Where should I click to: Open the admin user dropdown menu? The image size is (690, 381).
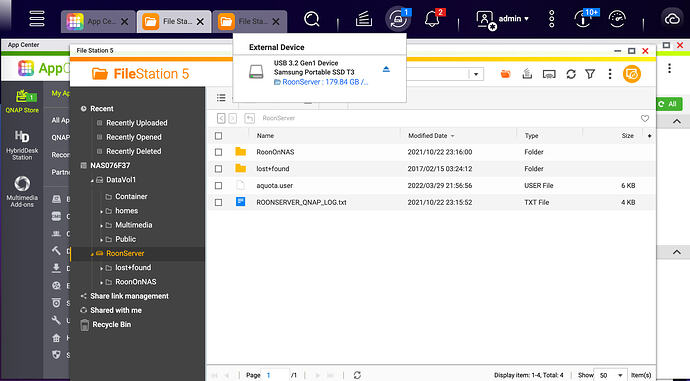coord(503,19)
